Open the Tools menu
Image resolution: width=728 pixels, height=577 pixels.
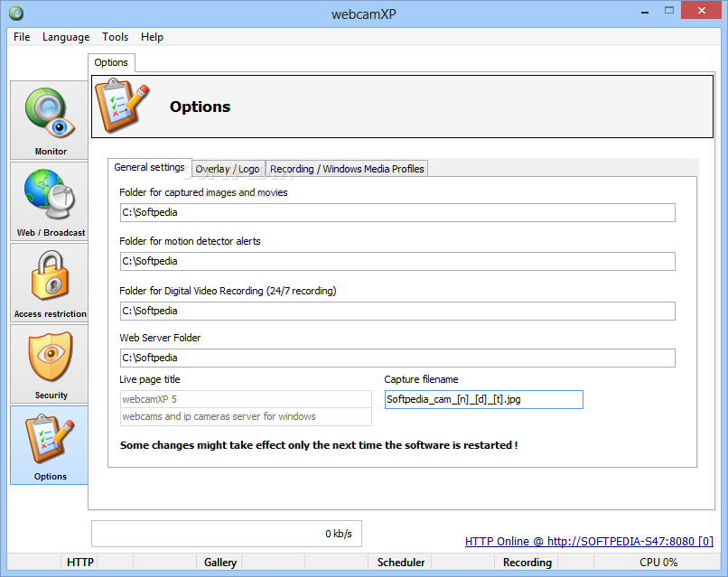115,37
